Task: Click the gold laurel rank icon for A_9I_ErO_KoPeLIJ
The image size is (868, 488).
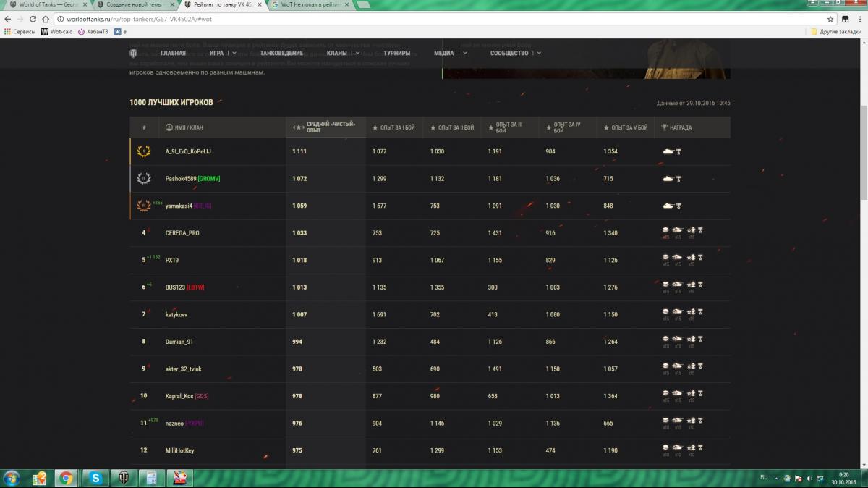Action: [144, 151]
